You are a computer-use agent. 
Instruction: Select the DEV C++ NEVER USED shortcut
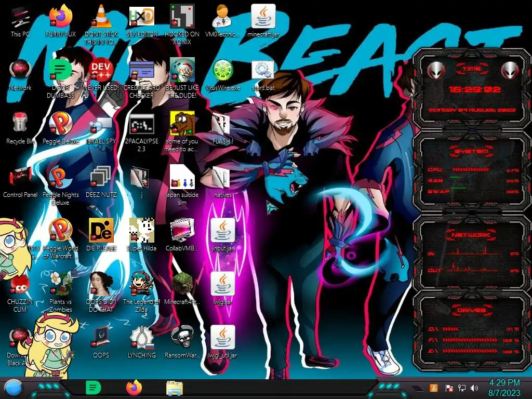(101, 71)
